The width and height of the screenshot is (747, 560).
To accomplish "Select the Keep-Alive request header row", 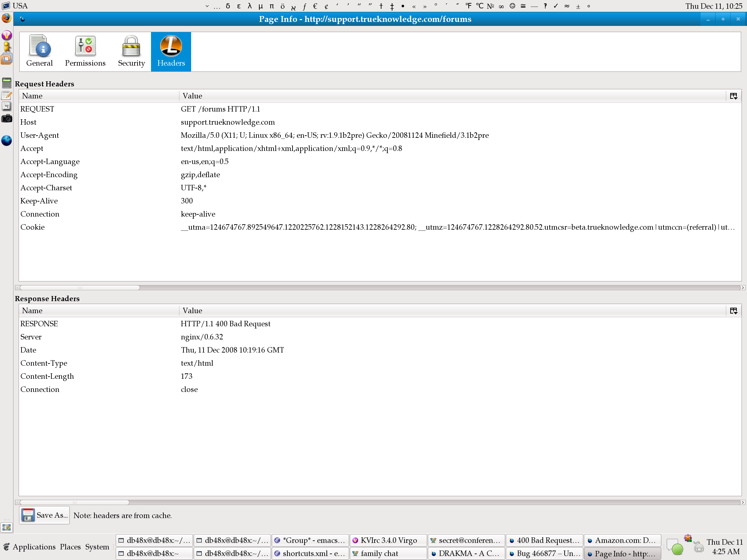I will click(x=380, y=201).
